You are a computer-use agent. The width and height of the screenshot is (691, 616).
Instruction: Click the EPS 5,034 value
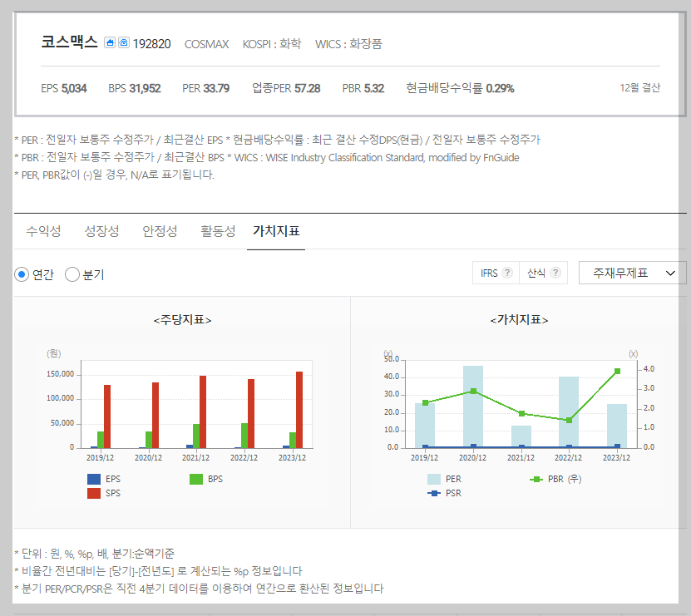[74, 88]
